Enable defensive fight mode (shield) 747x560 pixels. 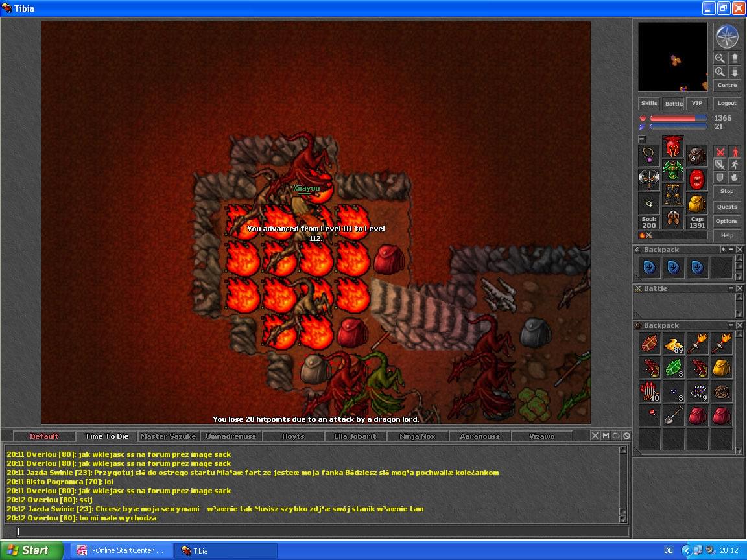[x=720, y=178]
